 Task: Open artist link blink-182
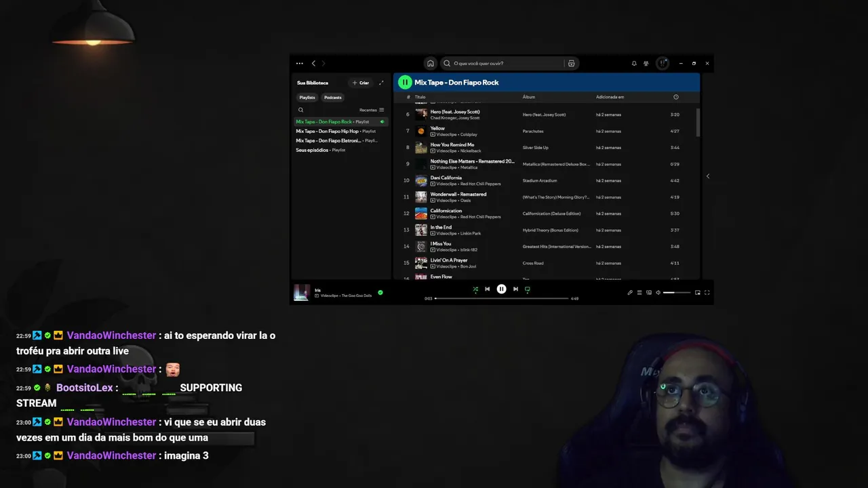coord(469,250)
